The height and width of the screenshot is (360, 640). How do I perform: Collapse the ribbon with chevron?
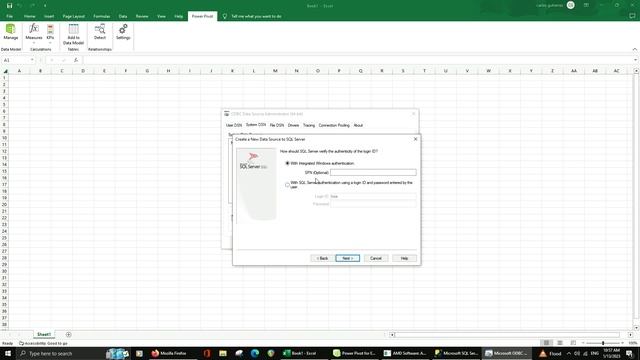click(635, 49)
